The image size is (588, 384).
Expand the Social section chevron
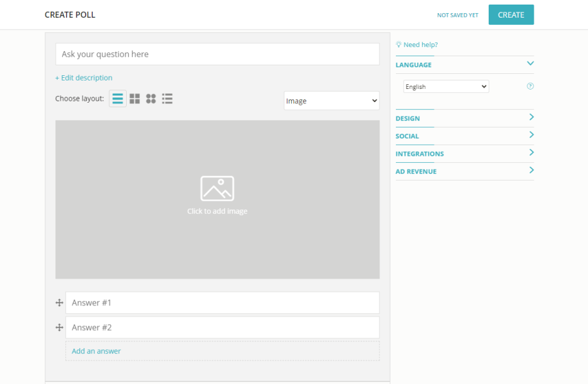[x=531, y=135]
